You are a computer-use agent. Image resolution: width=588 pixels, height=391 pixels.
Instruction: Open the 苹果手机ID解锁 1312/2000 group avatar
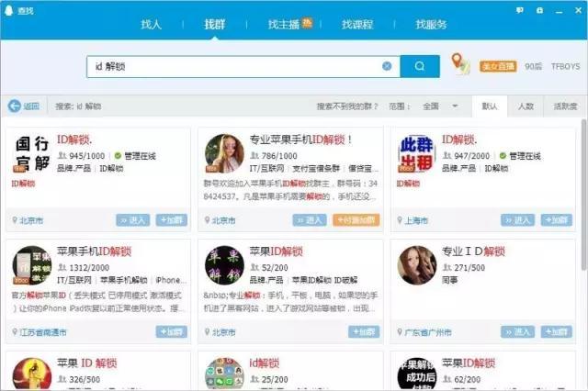tap(32, 265)
